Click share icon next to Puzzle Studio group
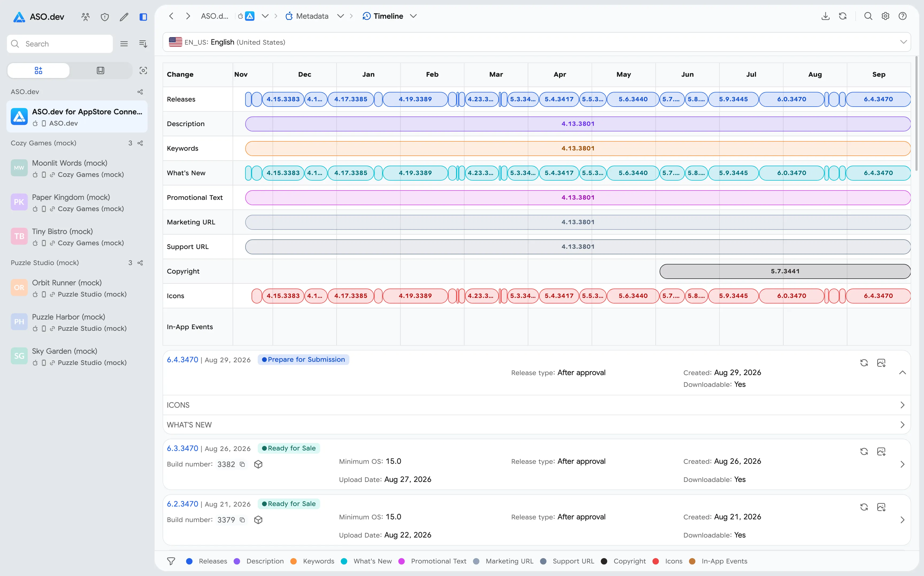924x576 pixels. 140,263
